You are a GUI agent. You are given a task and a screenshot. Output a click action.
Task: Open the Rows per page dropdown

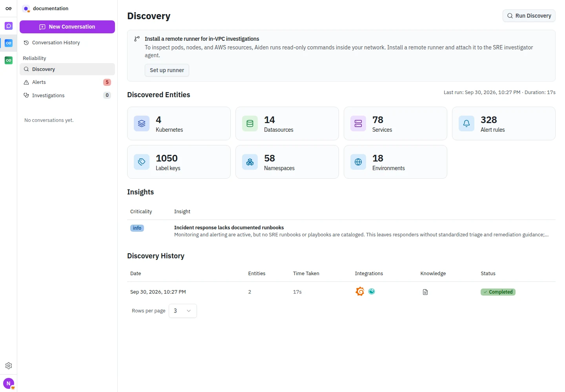[183, 311]
